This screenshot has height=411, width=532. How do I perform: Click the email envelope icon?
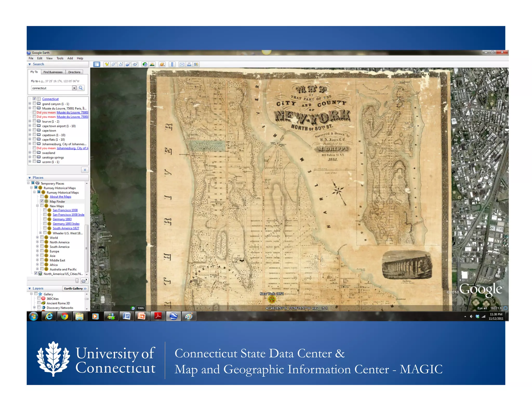(182, 64)
